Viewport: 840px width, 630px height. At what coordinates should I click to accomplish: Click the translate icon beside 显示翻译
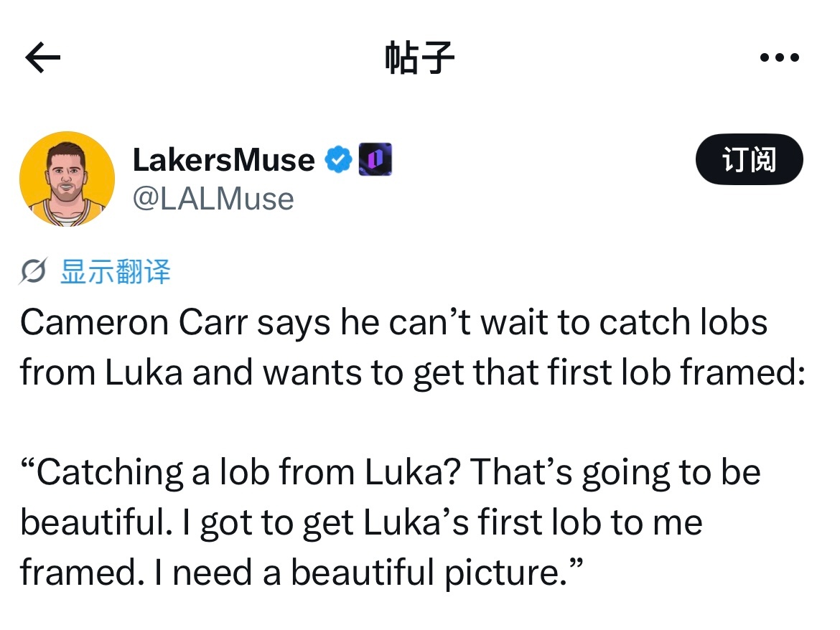point(33,271)
